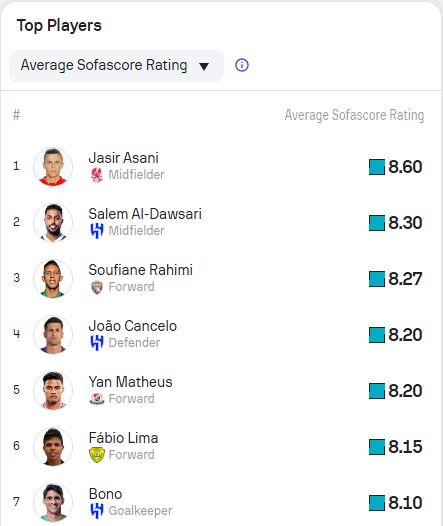The width and height of the screenshot is (443, 526).
Task: Click the dropdown arrow next to Average Sofascore Rating
Action: coord(204,66)
